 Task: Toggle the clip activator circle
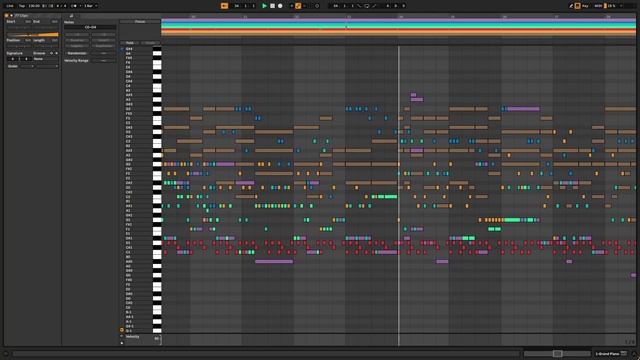tap(6, 16)
